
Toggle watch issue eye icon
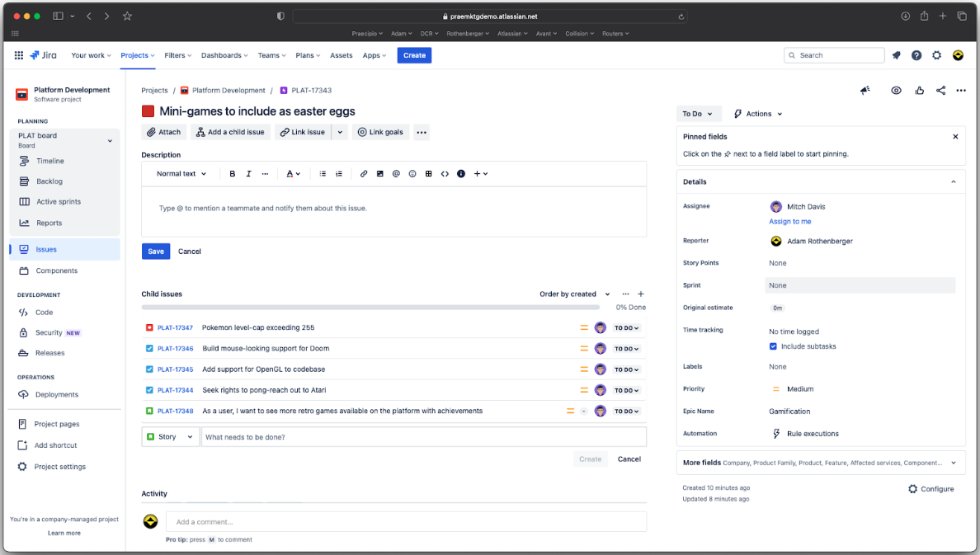click(x=896, y=90)
